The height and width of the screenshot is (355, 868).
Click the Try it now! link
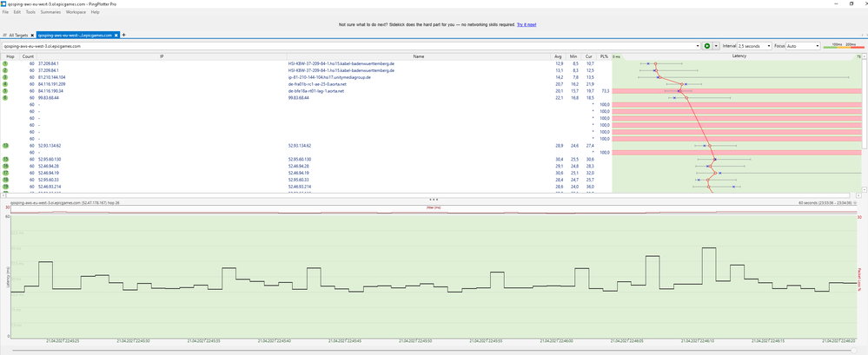(527, 25)
